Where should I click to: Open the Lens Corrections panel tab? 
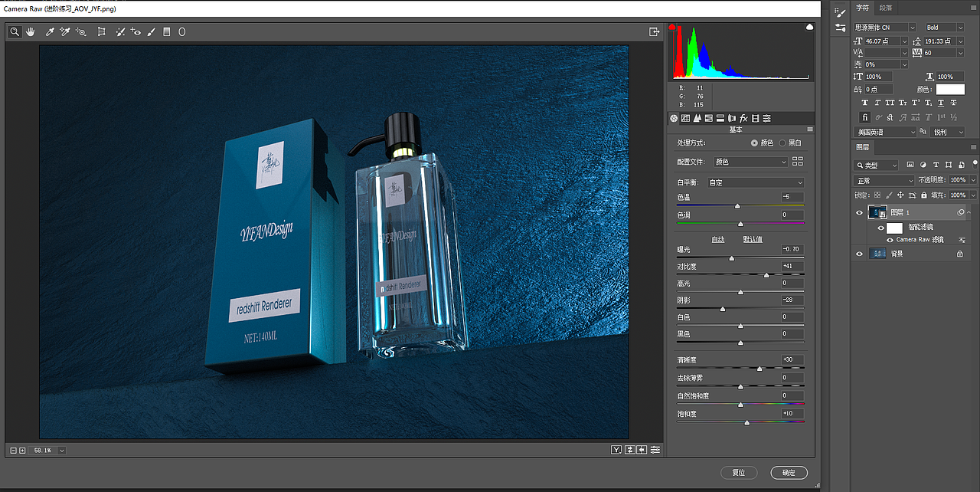[x=731, y=118]
